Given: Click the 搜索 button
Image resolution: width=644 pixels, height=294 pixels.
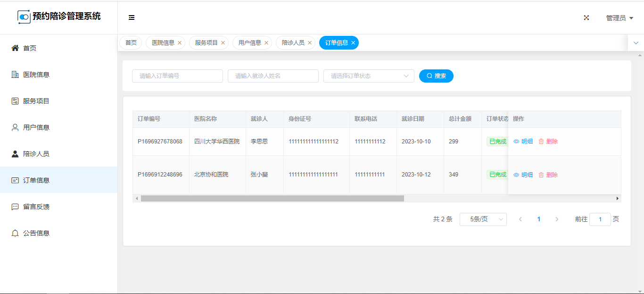Looking at the screenshot, I should point(436,76).
